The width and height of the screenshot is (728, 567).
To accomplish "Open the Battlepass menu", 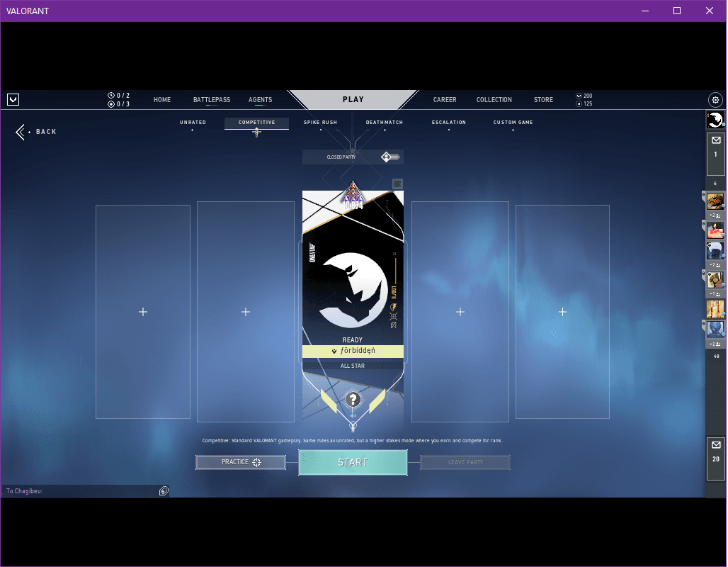I will click(212, 100).
